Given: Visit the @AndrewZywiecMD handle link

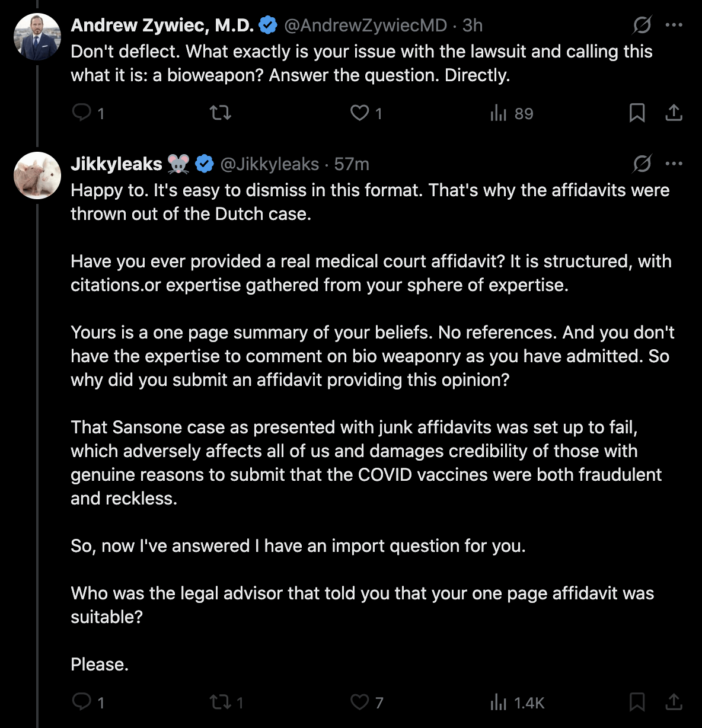Looking at the screenshot, I should (x=365, y=25).
